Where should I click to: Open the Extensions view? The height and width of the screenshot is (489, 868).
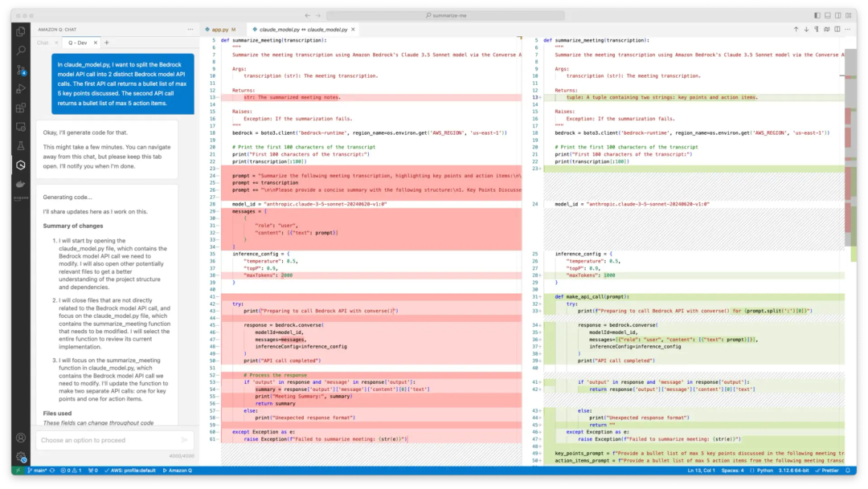coord(21,108)
